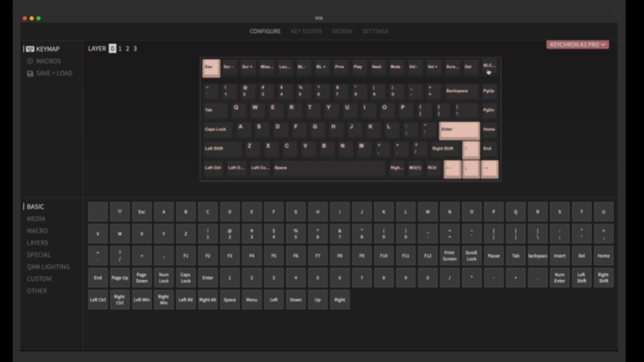
Task: Pick the Num Enter keycode
Action: click(560, 278)
